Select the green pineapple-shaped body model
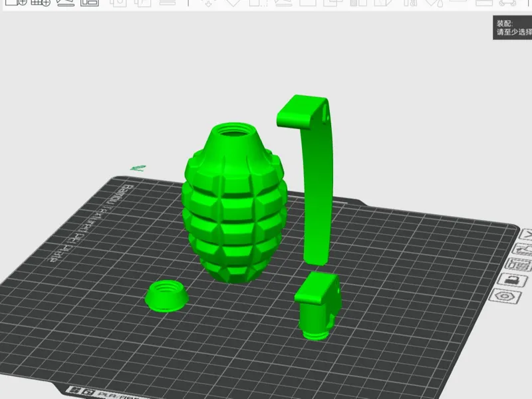532x399 pixels. 234,203
